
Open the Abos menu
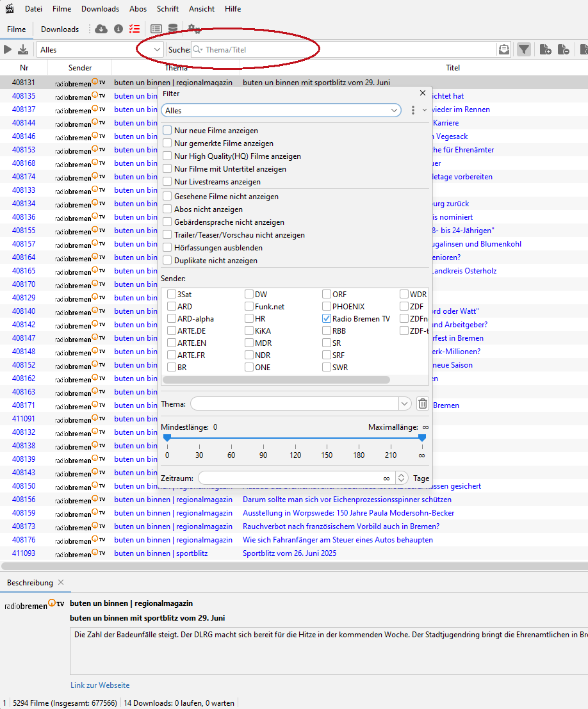[138, 8]
